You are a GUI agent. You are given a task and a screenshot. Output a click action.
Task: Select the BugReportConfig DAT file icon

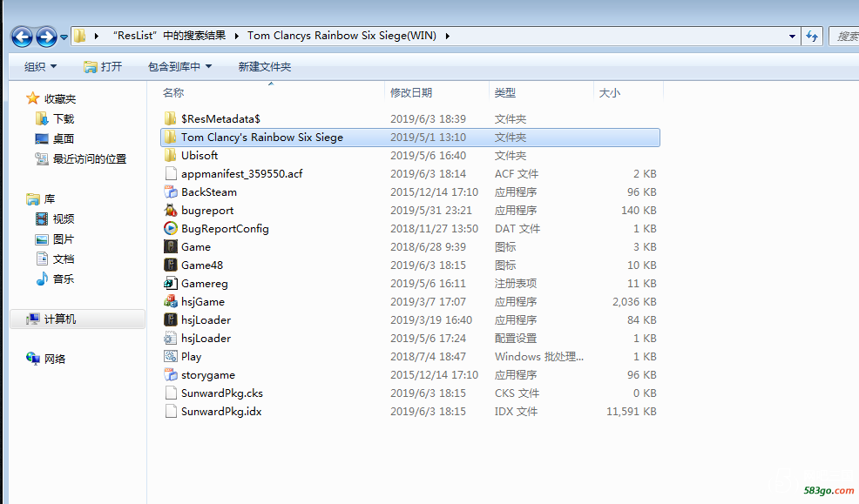[171, 228]
